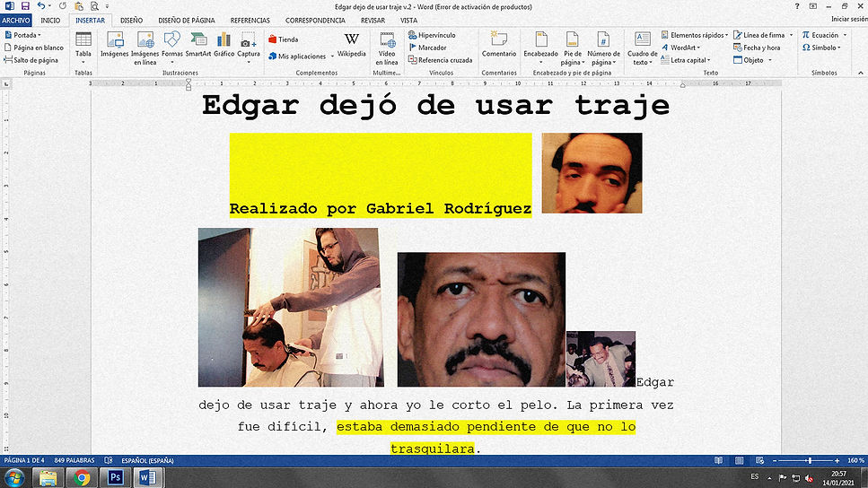Open the Tabla insert menu
The image size is (868, 488).
click(83, 48)
